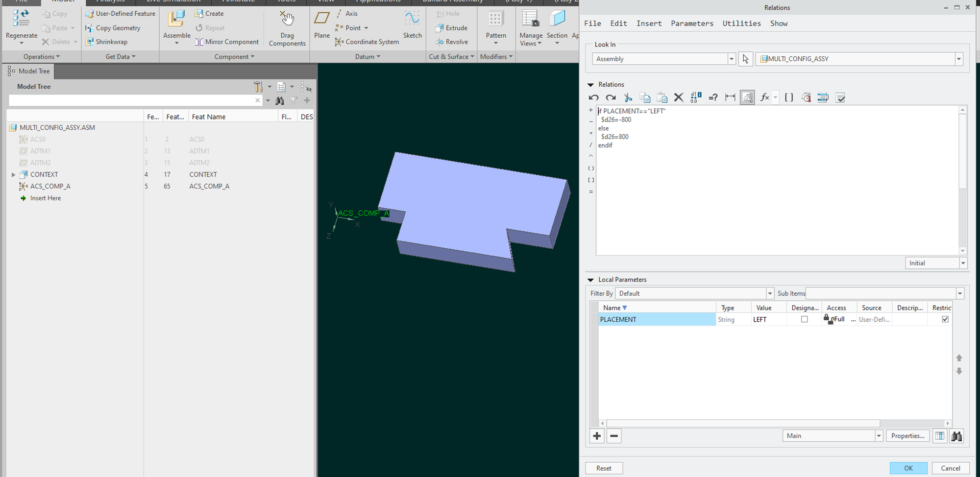Click the Regenerate tool

coord(21,22)
